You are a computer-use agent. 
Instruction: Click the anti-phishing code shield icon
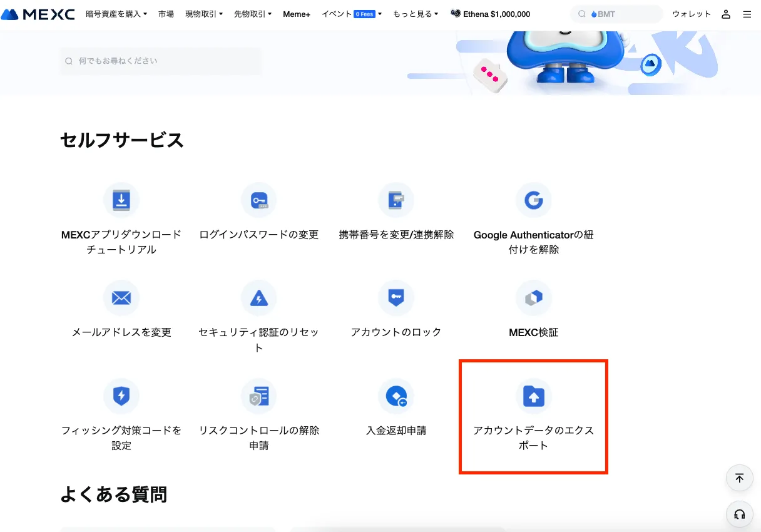tap(121, 396)
